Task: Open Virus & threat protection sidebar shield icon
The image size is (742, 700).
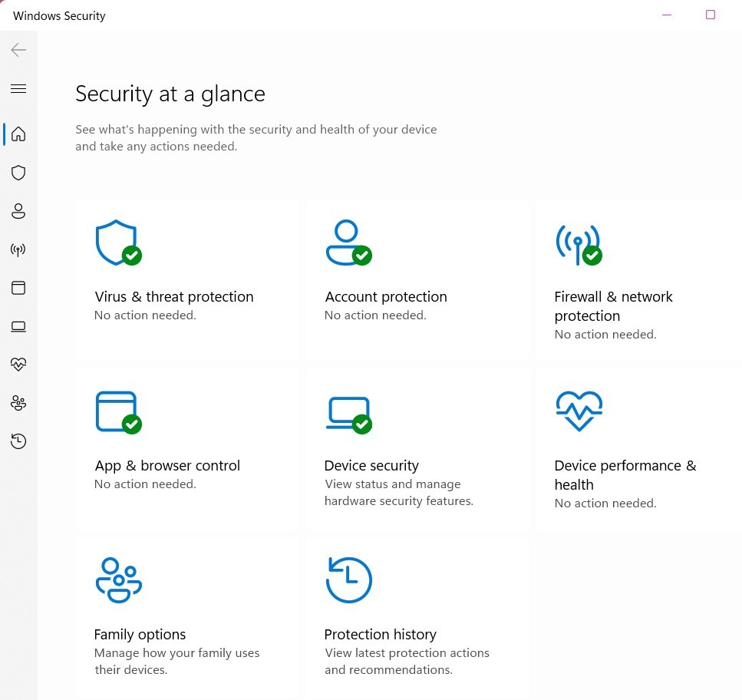Action: [18, 173]
